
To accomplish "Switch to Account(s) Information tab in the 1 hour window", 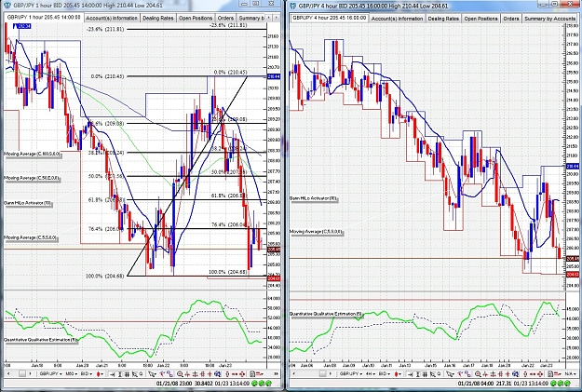I will (x=112, y=18).
